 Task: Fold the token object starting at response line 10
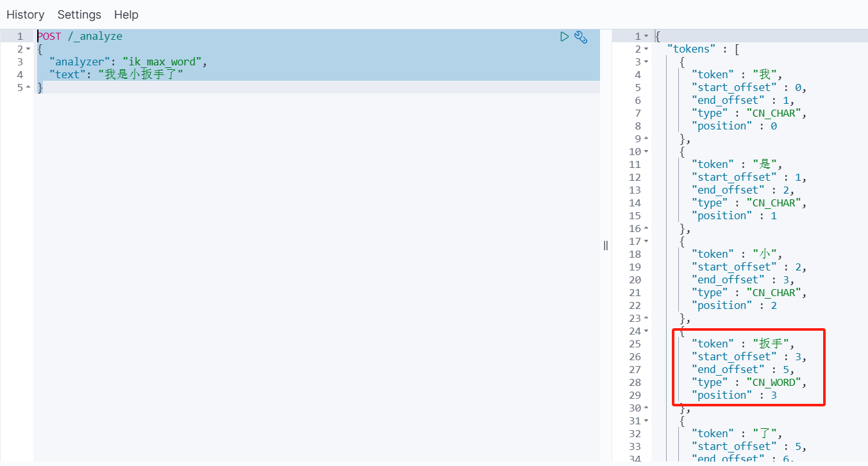click(x=646, y=152)
